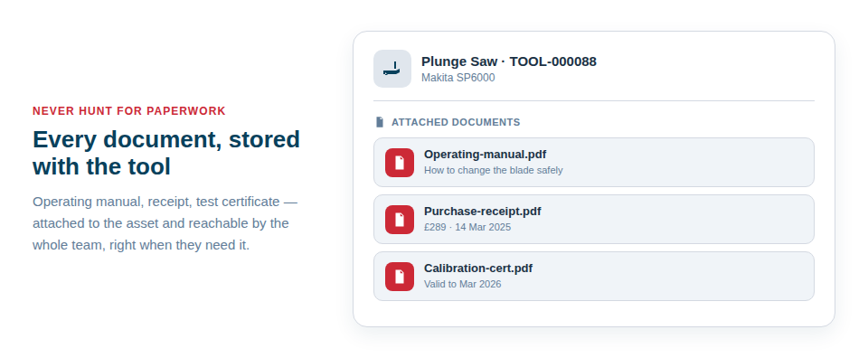Click the plunge saw tool icon
868x358 pixels.
(x=392, y=69)
